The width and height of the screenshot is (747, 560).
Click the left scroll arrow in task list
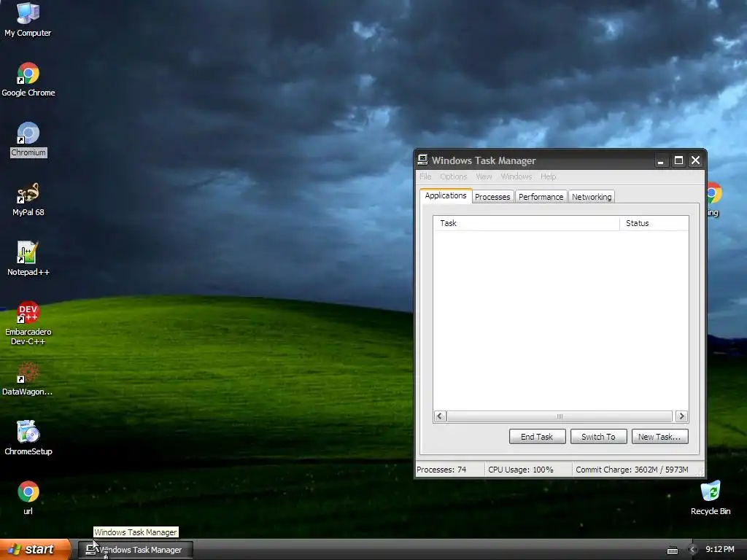pos(440,416)
